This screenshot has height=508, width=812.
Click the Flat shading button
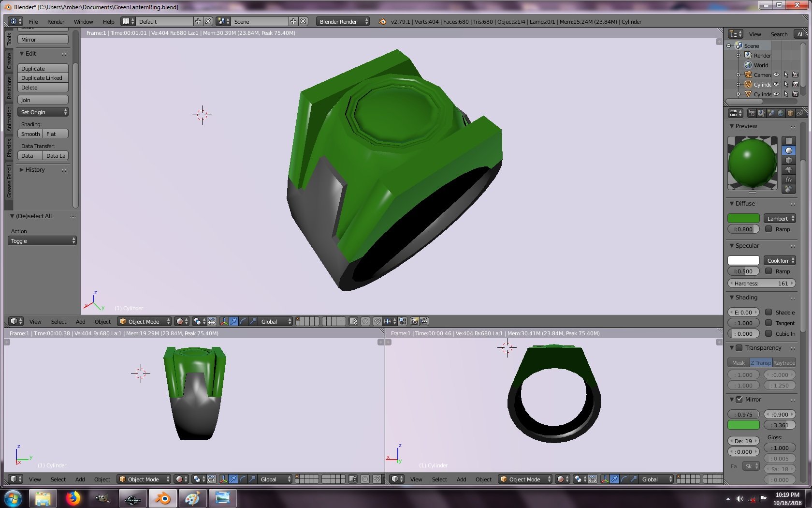(x=56, y=134)
